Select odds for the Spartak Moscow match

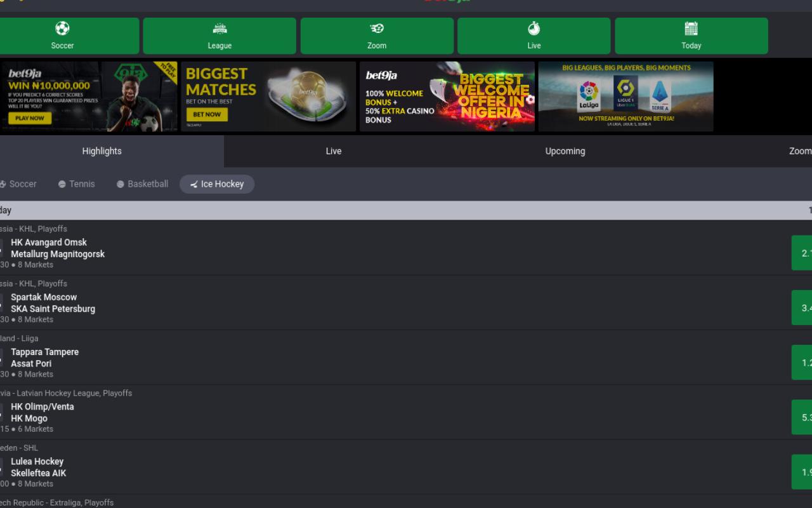point(802,307)
